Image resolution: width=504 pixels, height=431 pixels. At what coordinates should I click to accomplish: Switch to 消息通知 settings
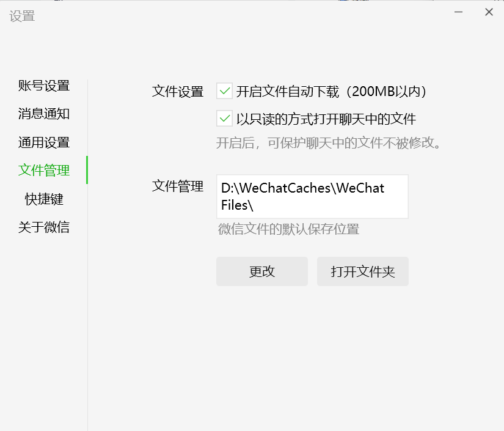click(44, 114)
